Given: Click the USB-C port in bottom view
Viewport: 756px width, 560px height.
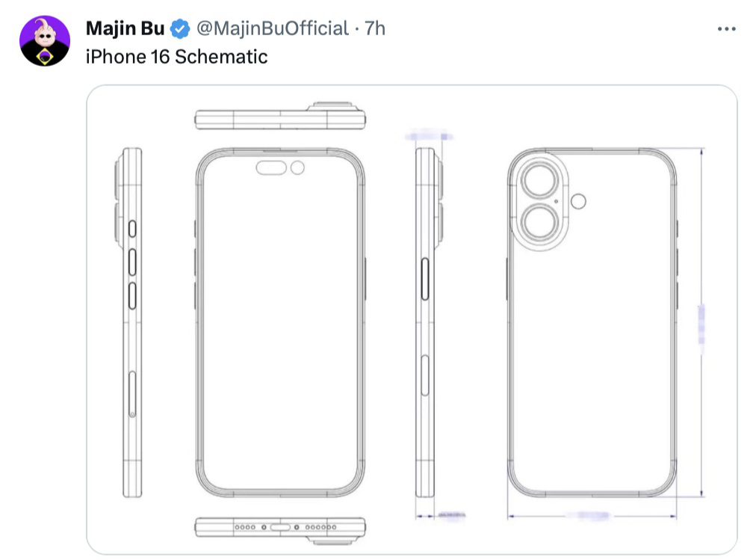Looking at the screenshot, I should tap(280, 527).
